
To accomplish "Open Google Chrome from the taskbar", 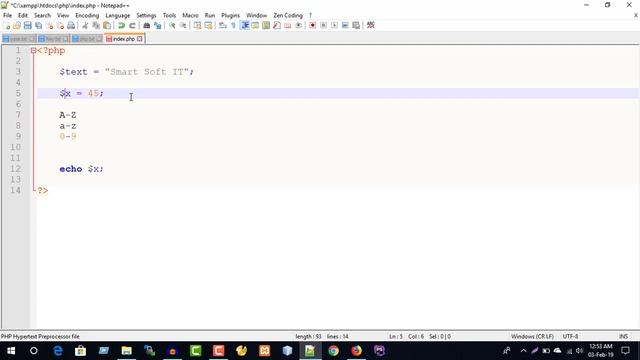I will (333, 351).
